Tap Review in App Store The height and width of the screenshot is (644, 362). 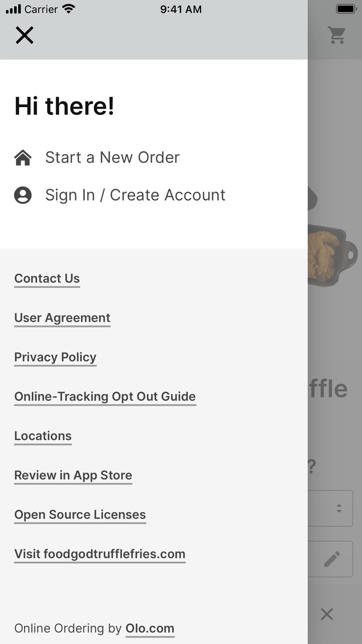click(73, 475)
